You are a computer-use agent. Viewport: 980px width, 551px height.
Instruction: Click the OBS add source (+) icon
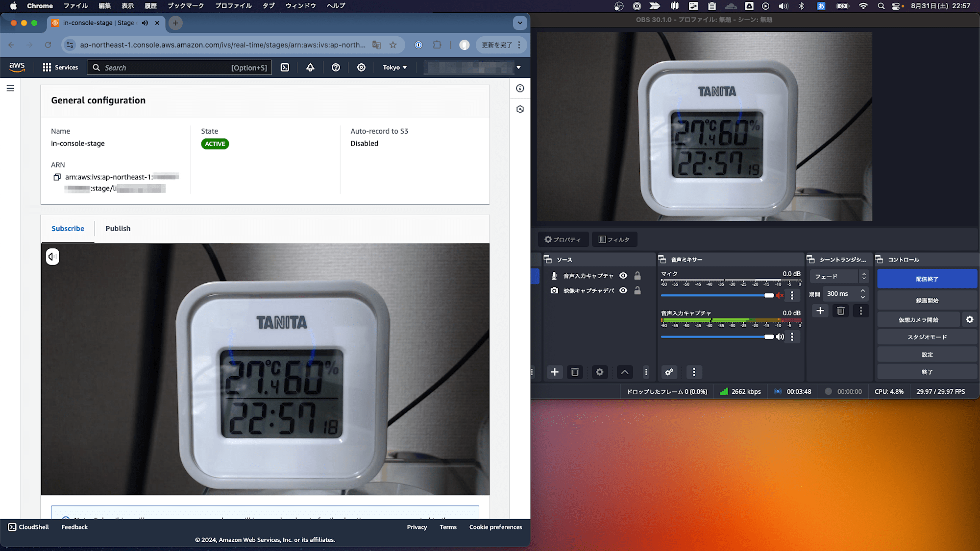pyautogui.click(x=555, y=372)
